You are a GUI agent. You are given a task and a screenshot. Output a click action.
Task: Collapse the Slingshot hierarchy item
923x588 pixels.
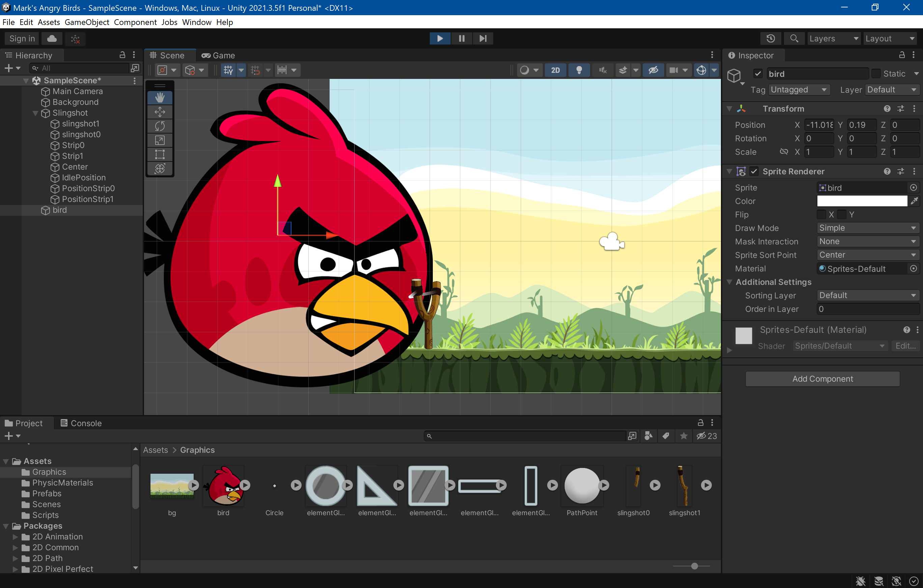35,113
